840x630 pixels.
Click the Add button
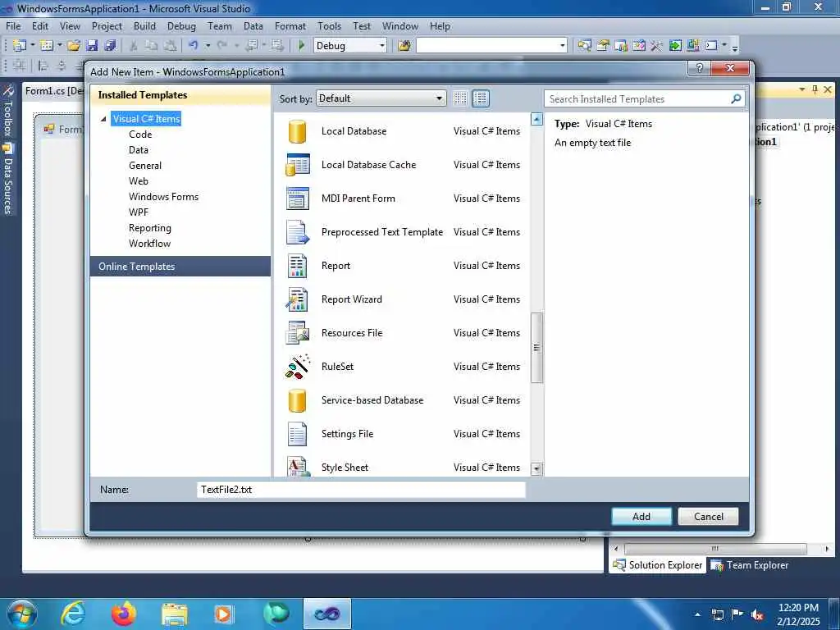click(641, 517)
